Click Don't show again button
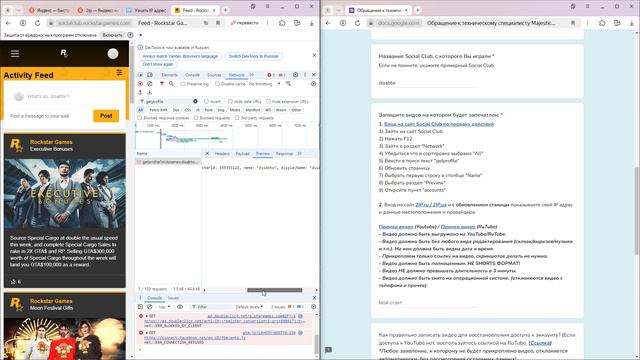The width and height of the screenshot is (640, 360). pos(158,64)
